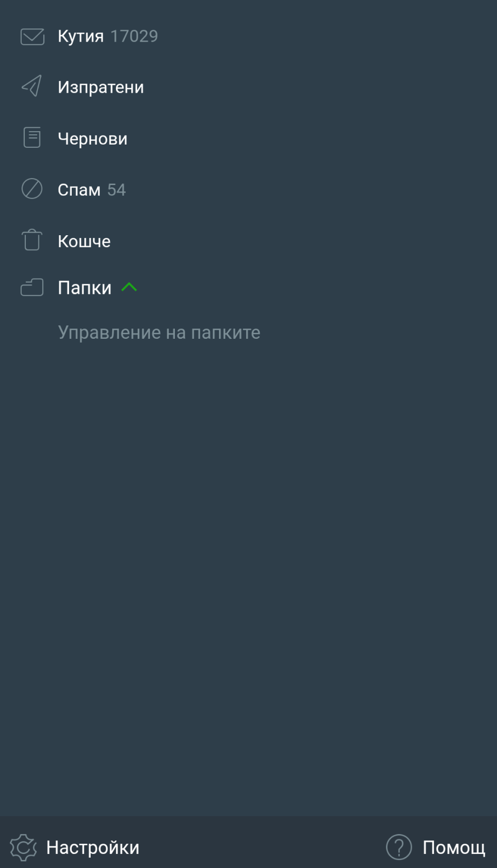This screenshot has height=868, width=497.
Task: Open the Кошче trash label
Action: pos(84,241)
